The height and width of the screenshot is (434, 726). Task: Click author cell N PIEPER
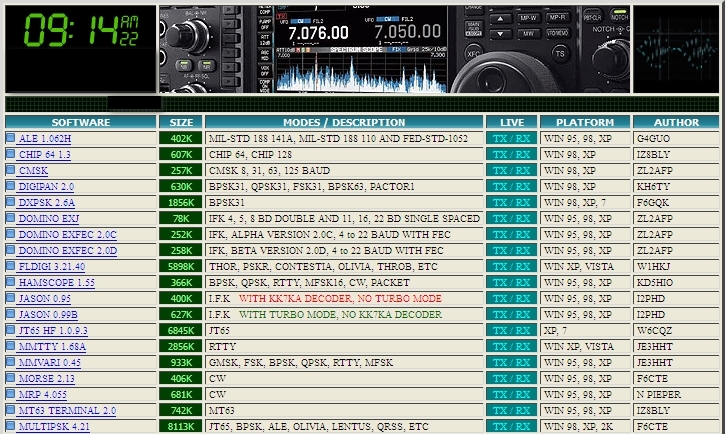coord(676,394)
